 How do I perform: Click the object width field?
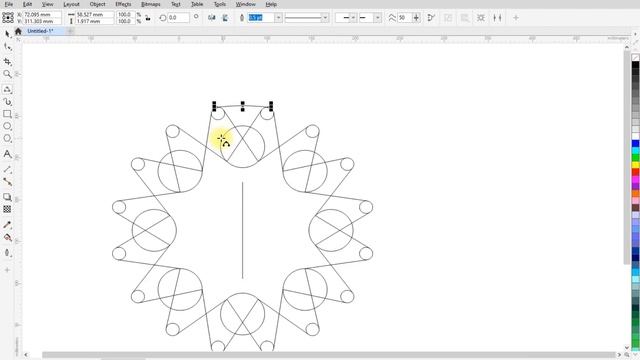coord(94,14)
